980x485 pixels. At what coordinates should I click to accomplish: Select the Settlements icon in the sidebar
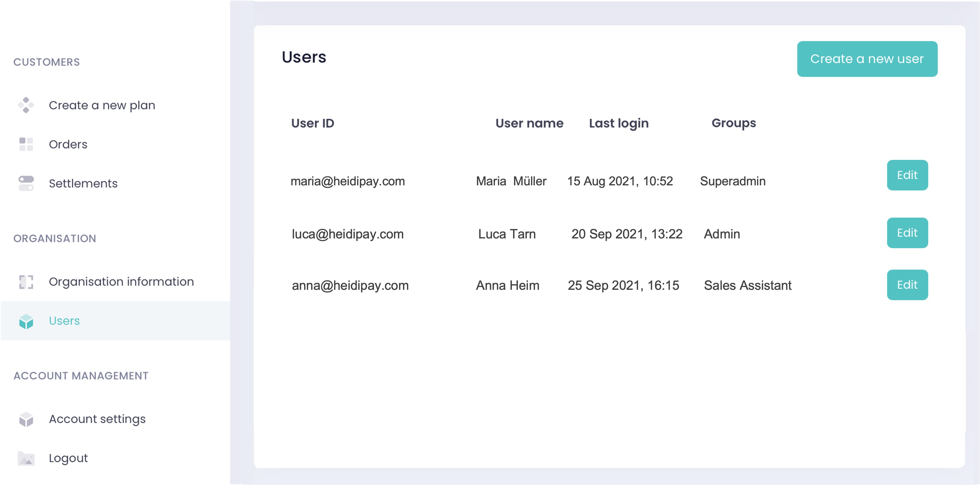point(26,183)
